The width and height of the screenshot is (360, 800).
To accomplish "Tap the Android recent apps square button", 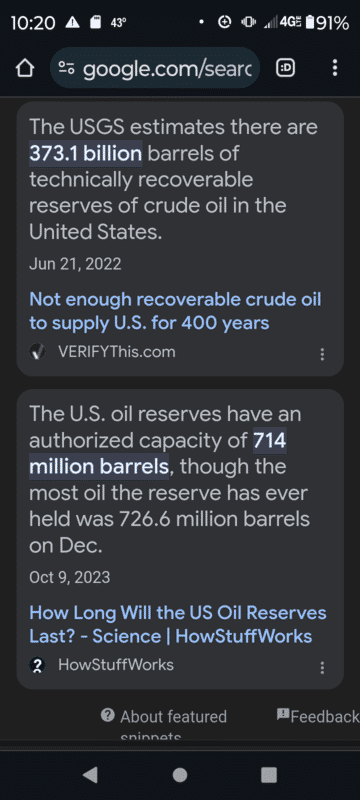I will pyautogui.click(x=269, y=775).
